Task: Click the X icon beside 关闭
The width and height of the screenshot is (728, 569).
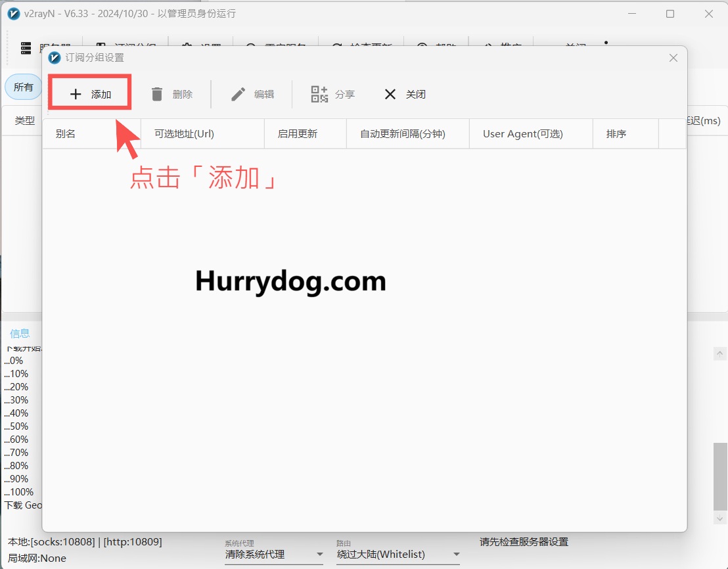Action: coord(390,94)
